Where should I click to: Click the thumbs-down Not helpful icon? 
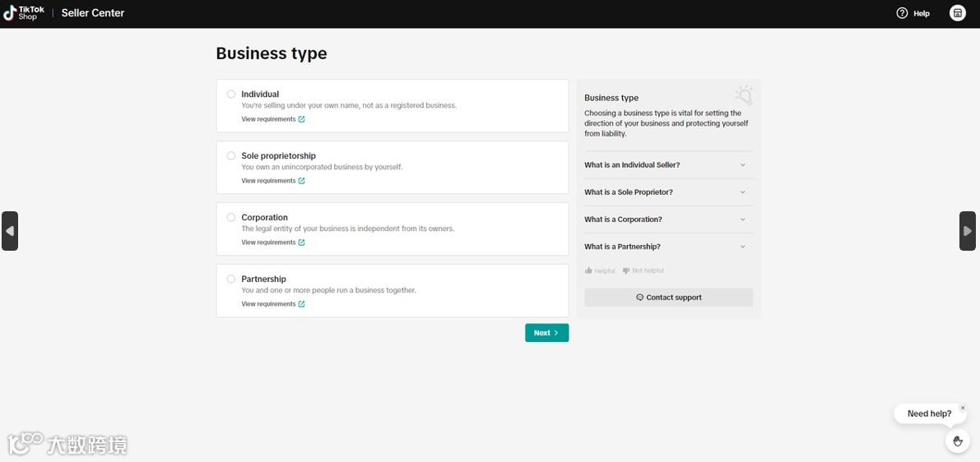[x=626, y=270]
